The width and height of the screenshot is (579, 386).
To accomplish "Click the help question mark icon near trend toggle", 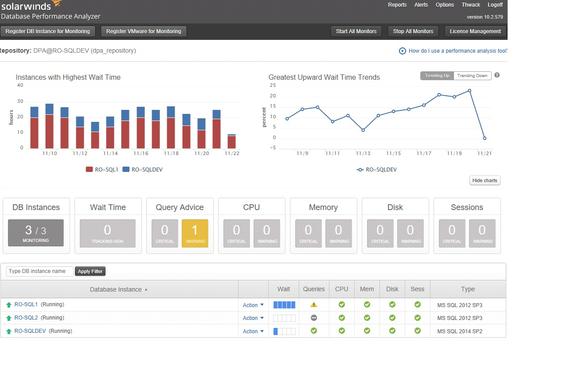I will tap(497, 75).
